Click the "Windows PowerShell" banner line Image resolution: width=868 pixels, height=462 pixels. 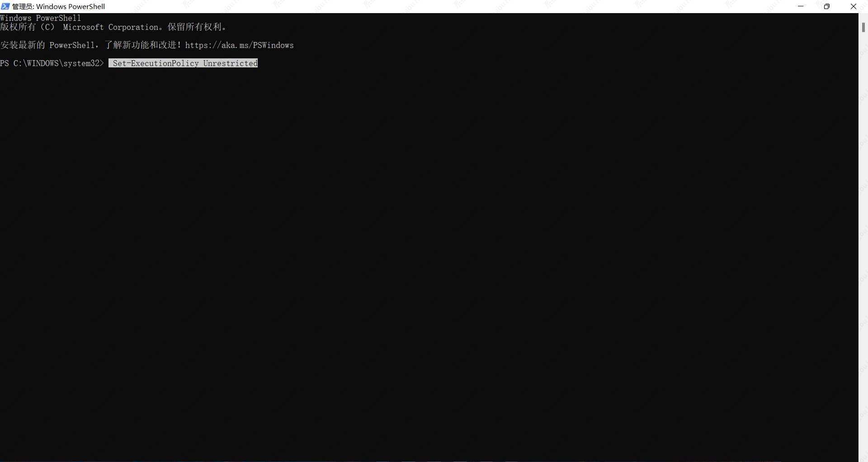41,18
